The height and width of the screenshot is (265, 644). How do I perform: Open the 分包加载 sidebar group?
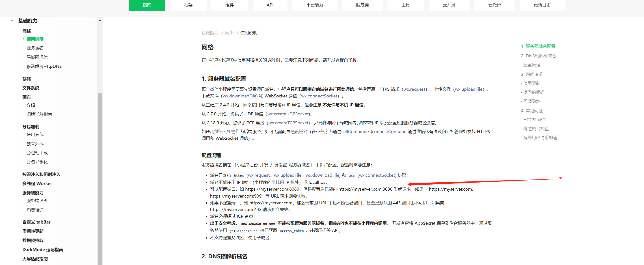pyautogui.click(x=31, y=127)
